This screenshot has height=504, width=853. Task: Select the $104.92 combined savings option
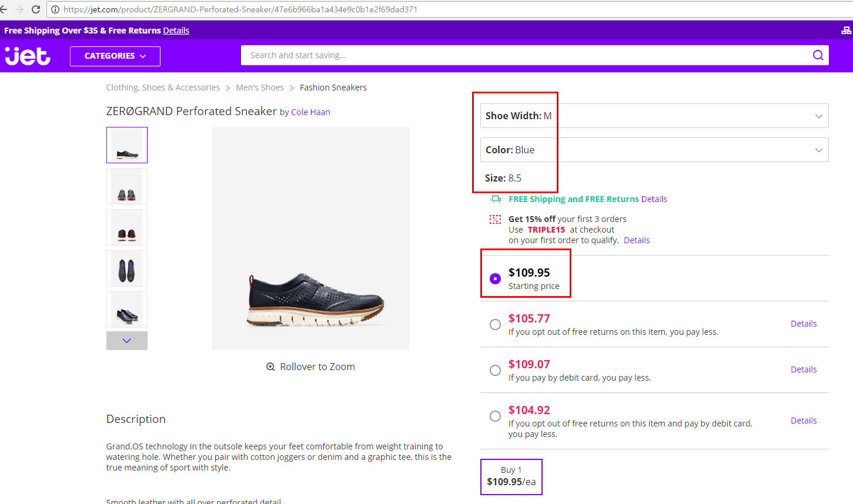(x=495, y=416)
